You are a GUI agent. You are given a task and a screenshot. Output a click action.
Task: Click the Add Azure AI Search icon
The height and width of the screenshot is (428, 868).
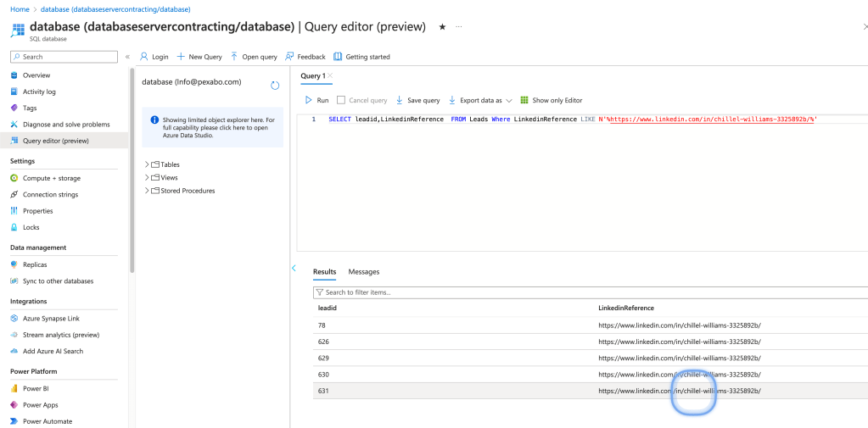pos(14,351)
